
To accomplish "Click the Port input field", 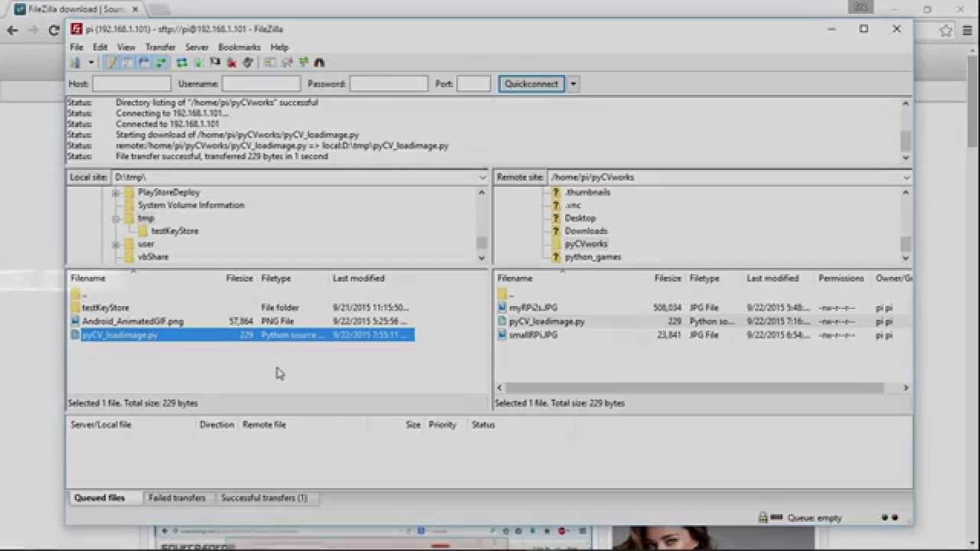I will (x=473, y=83).
